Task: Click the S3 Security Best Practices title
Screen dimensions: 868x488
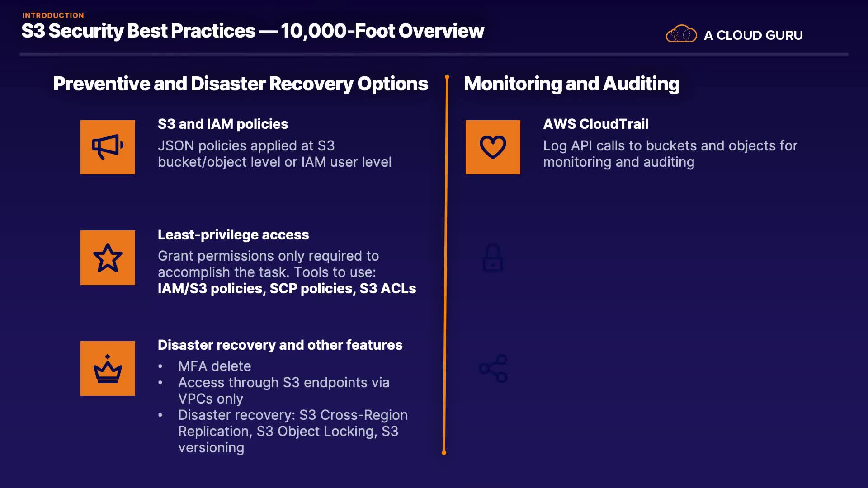Action: click(x=253, y=31)
